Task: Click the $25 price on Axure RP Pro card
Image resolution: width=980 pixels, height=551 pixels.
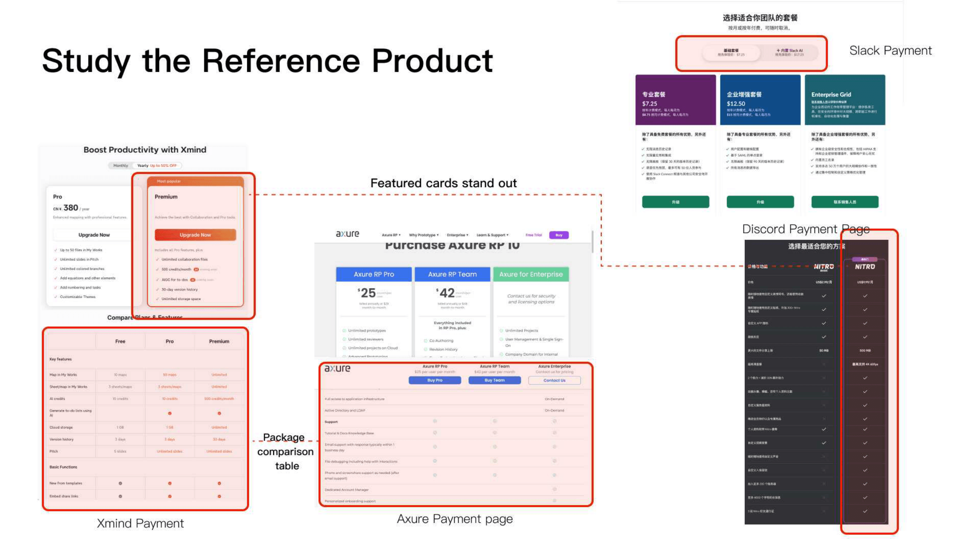Action: pyautogui.click(x=367, y=293)
